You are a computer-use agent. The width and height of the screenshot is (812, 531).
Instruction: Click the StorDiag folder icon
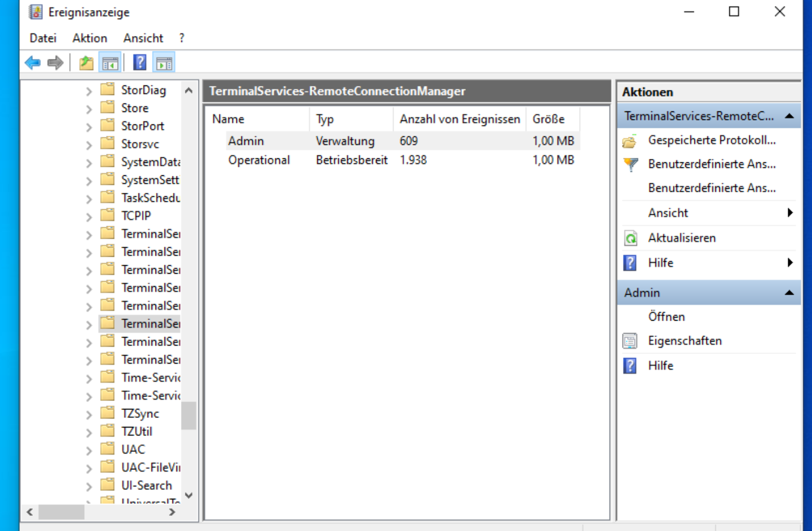[x=107, y=89]
